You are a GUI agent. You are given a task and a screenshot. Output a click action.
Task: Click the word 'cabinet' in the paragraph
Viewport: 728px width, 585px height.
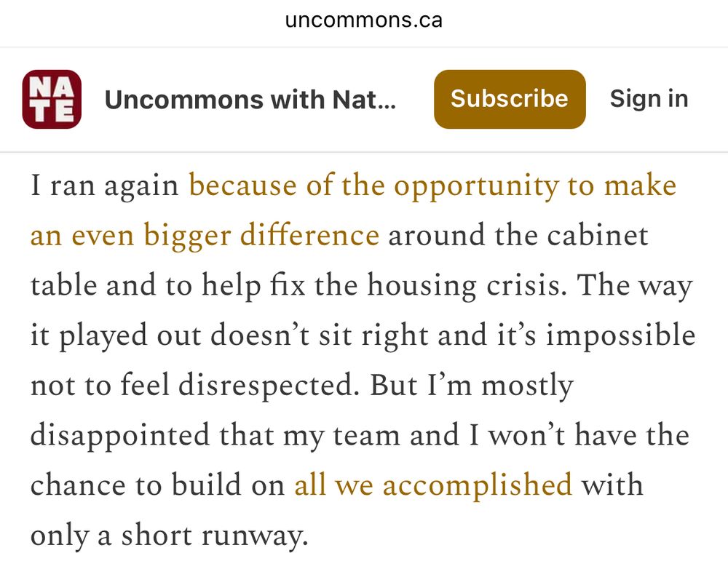tap(598, 235)
